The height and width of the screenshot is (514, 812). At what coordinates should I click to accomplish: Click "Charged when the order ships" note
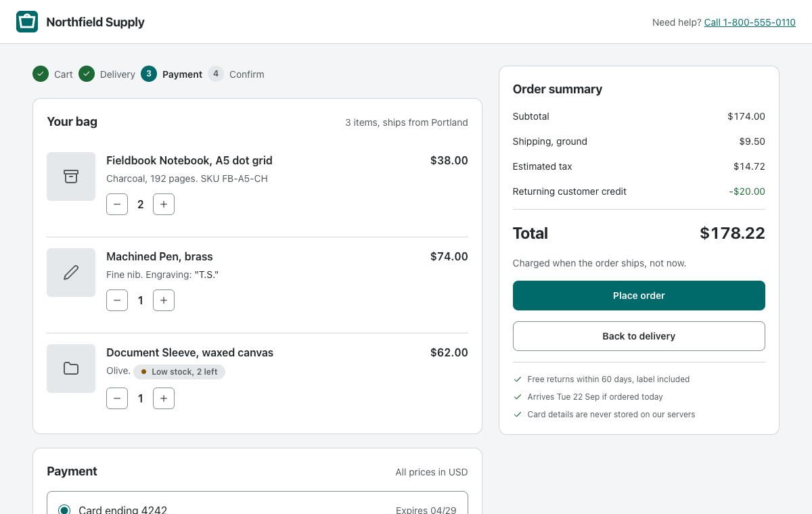600,263
